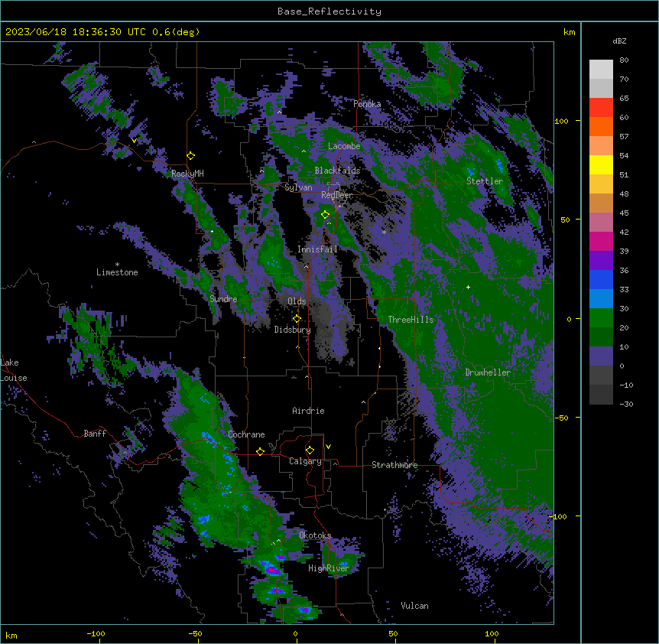Screen dimensions: 659x644
Task: Click the red 65-60 dBZ legend swatch
Action: pos(601,107)
